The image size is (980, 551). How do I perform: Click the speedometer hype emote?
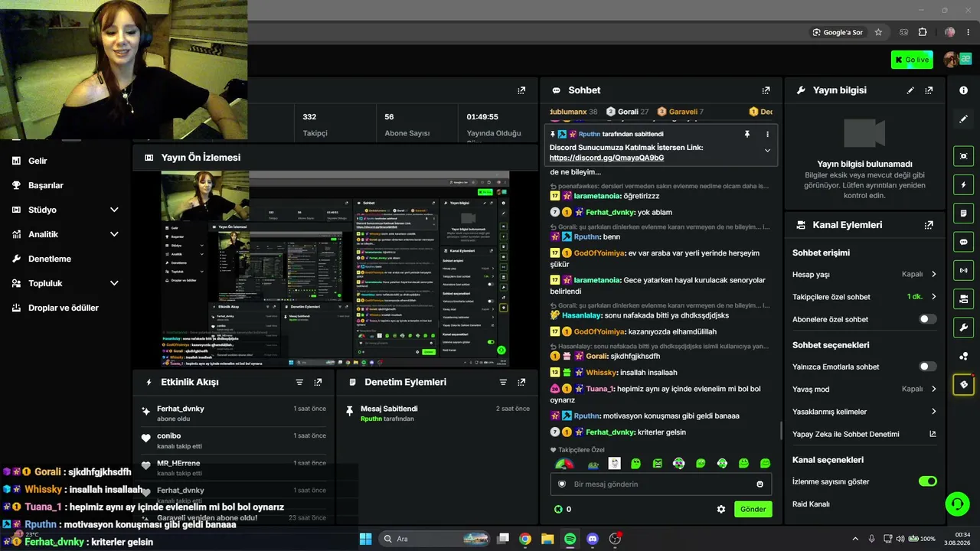(x=564, y=464)
